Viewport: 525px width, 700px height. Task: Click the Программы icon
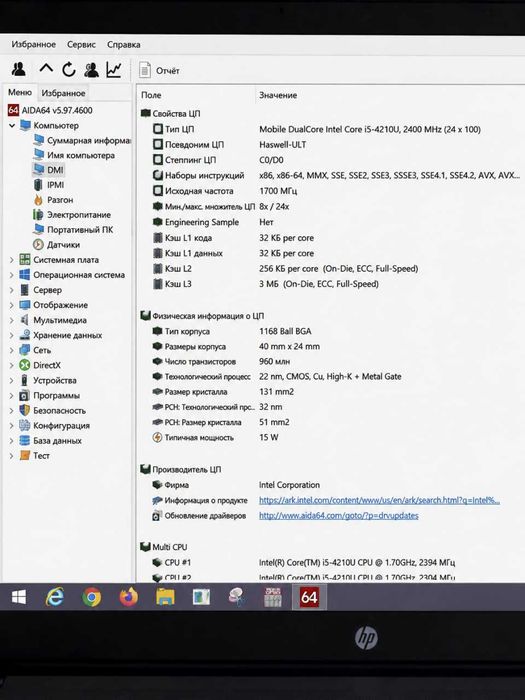coord(25,396)
